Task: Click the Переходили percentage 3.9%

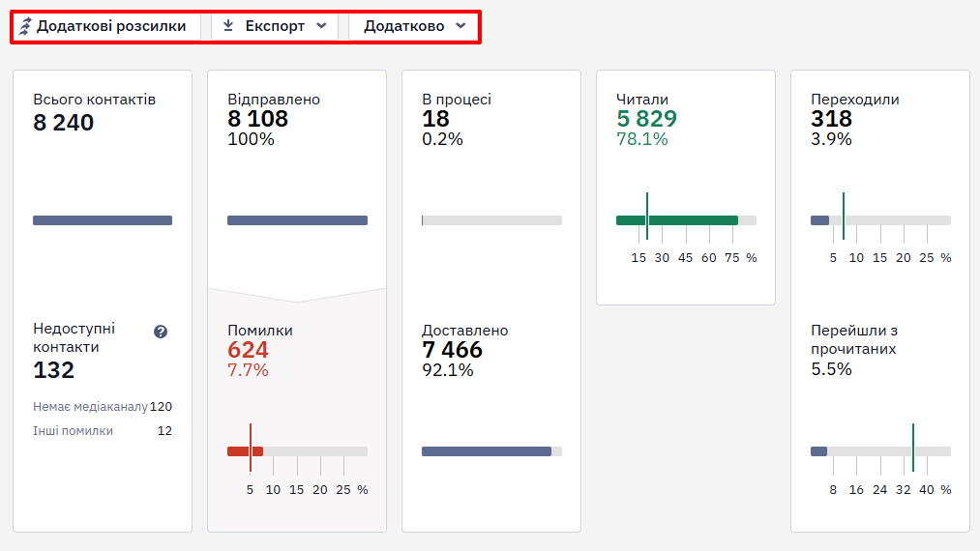Action: 831,139
